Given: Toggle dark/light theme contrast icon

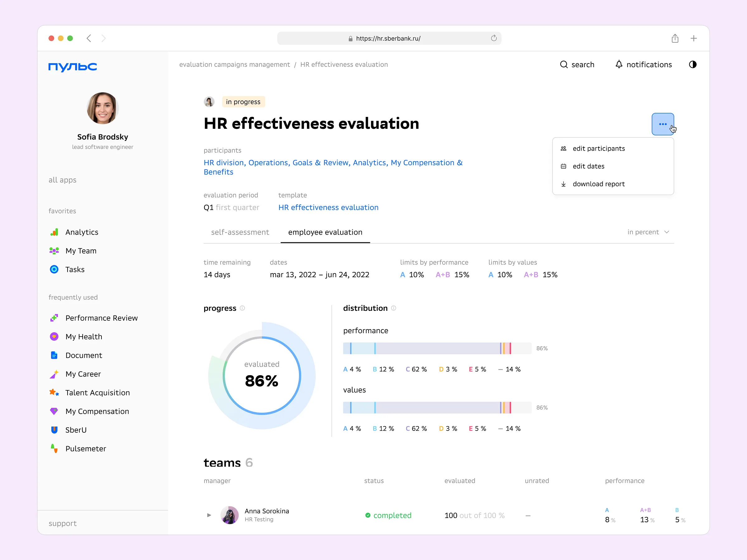Looking at the screenshot, I should (693, 64).
